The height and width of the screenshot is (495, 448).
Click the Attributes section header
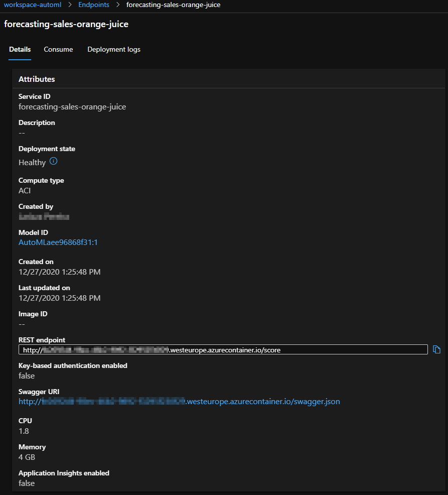[37, 79]
